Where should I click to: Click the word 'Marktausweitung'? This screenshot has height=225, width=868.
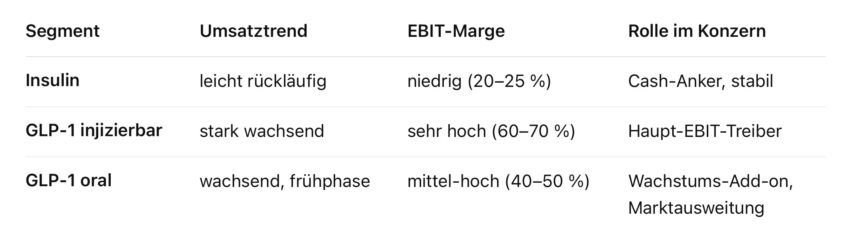click(x=696, y=208)
